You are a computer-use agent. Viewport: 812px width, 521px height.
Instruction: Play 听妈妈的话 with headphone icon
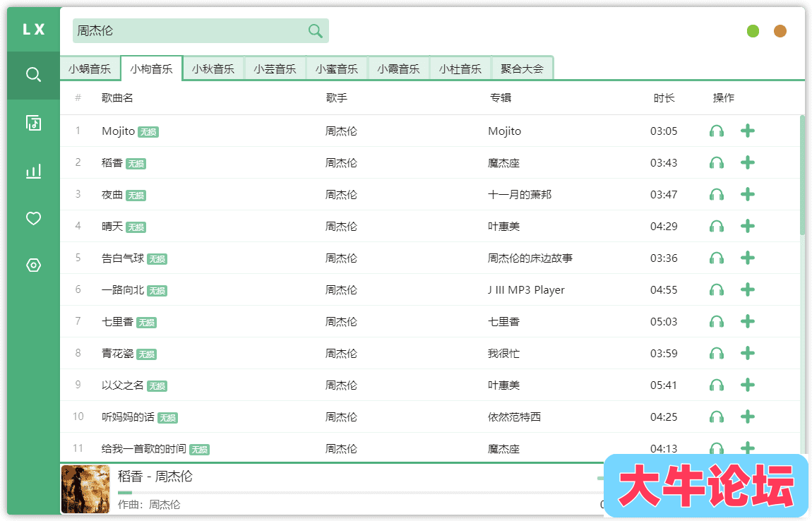(x=717, y=417)
